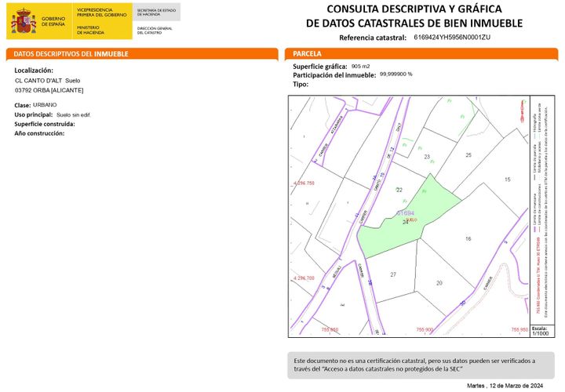Select parcel number 16 on the map
This screenshot has height=392, width=565.
coord(468,238)
